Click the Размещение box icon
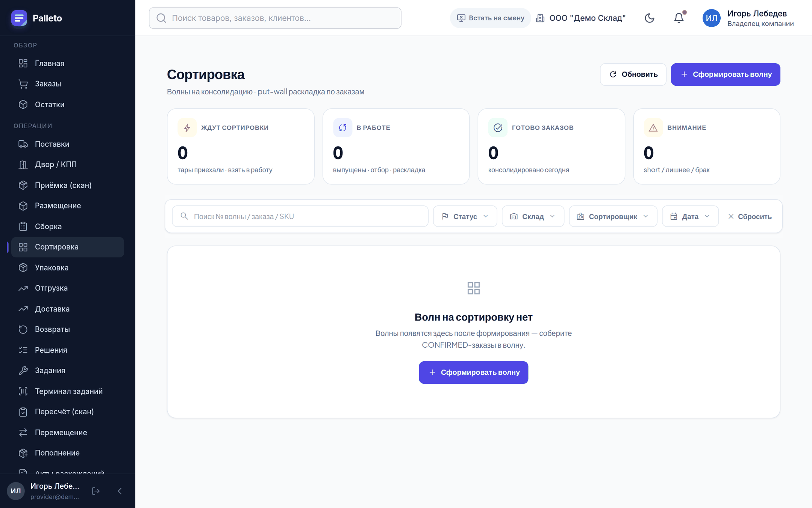Image resolution: width=812 pixels, height=508 pixels. point(23,206)
